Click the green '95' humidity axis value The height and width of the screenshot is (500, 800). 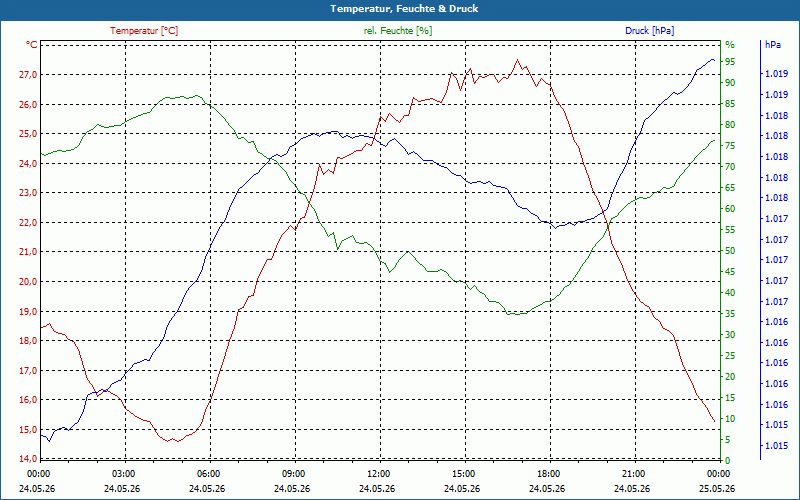pos(730,62)
